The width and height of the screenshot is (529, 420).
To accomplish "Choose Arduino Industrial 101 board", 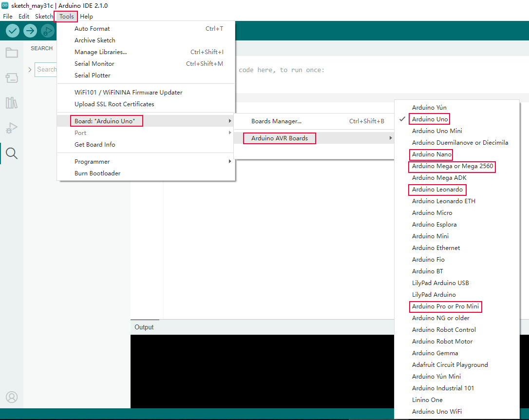I will tap(457, 388).
